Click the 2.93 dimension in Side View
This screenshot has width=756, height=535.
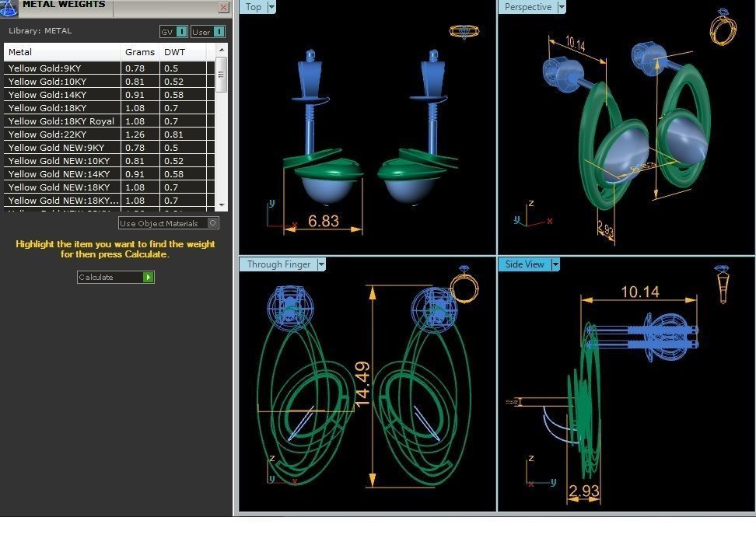pos(583,491)
